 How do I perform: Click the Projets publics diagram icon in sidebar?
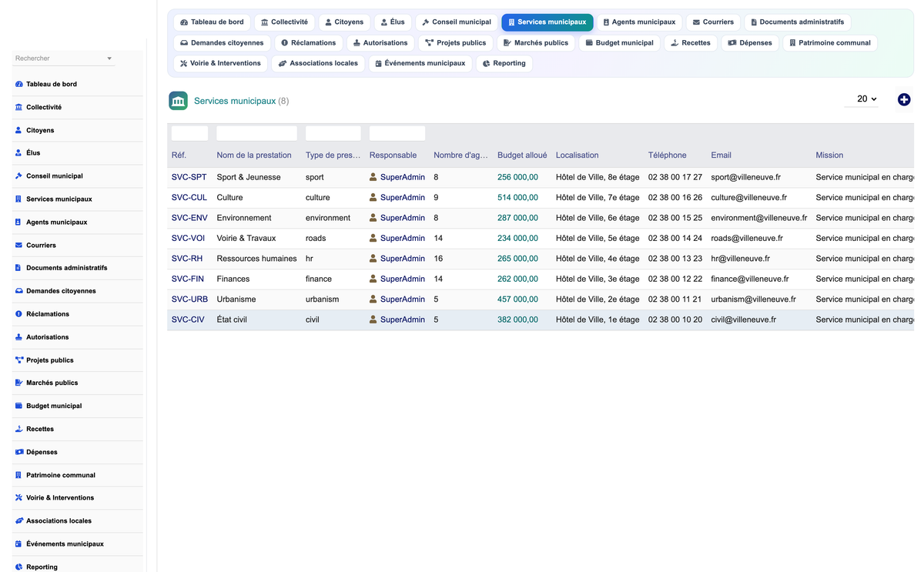tap(18, 360)
